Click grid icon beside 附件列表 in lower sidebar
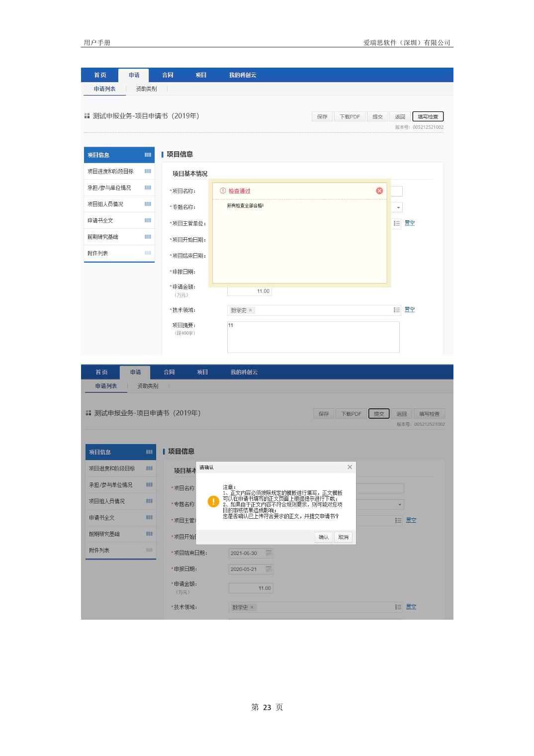The height and width of the screenshot is (756, 534). (149, 550)
